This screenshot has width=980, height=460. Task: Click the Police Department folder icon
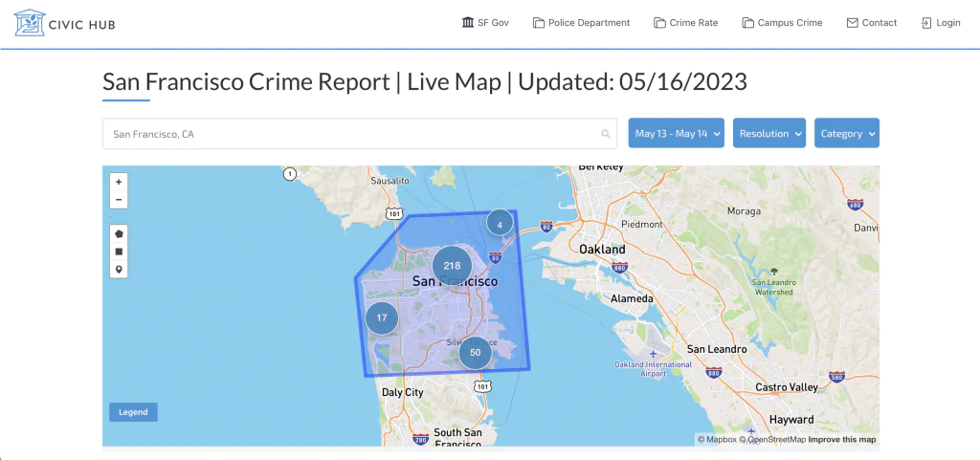click(538, 23)
